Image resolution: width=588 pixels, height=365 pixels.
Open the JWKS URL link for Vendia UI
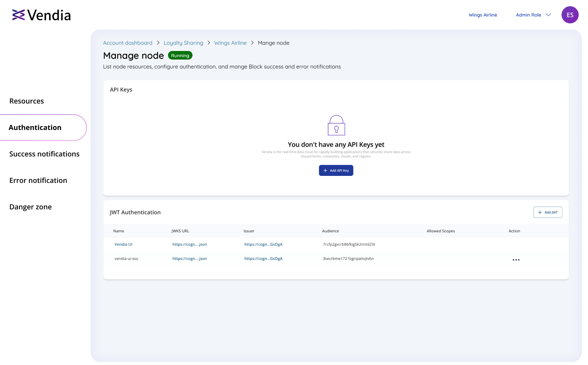[x=189, y=244]
